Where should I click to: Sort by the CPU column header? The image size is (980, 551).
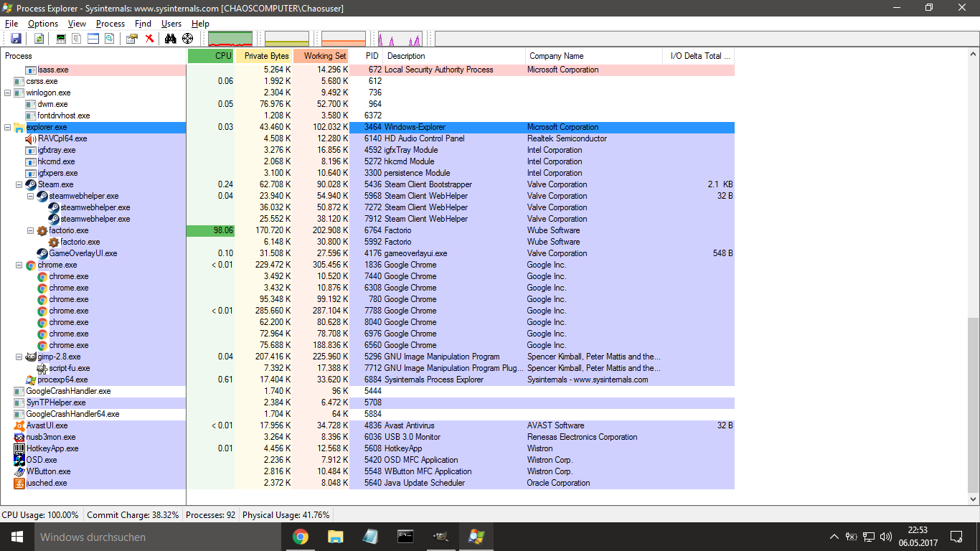click(211, 56)
